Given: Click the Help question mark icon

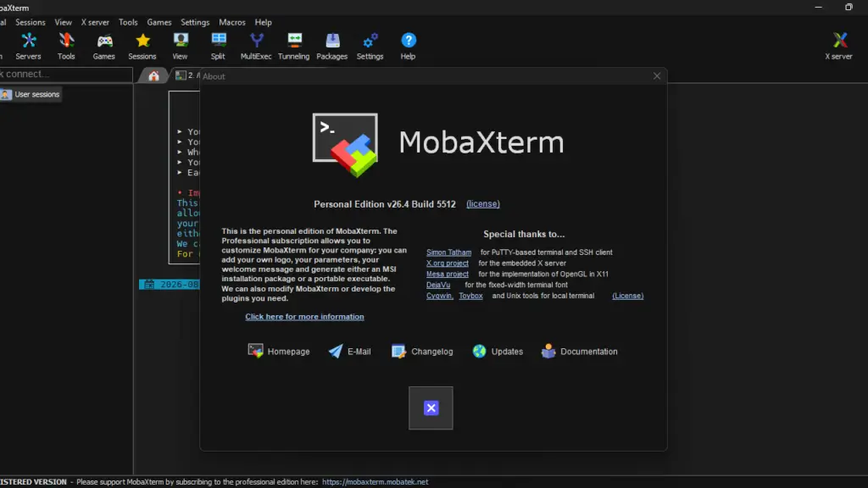Looking at the screenshot, I should click(x=408, y=41).
